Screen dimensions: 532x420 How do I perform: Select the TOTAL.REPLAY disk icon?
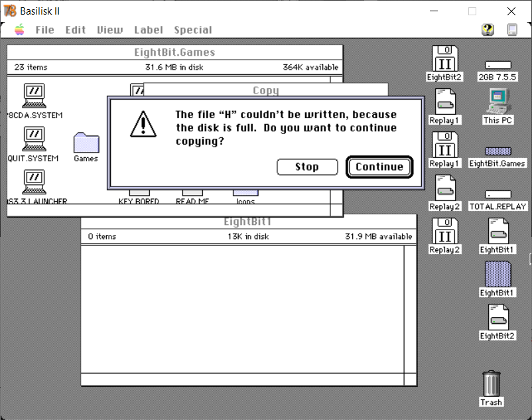(498, 194)
